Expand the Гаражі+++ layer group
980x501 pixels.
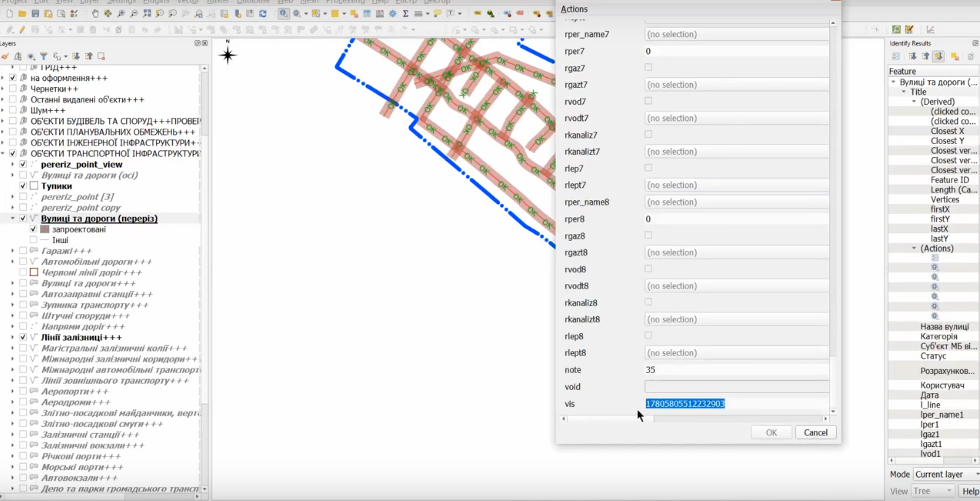click(13, 251)
